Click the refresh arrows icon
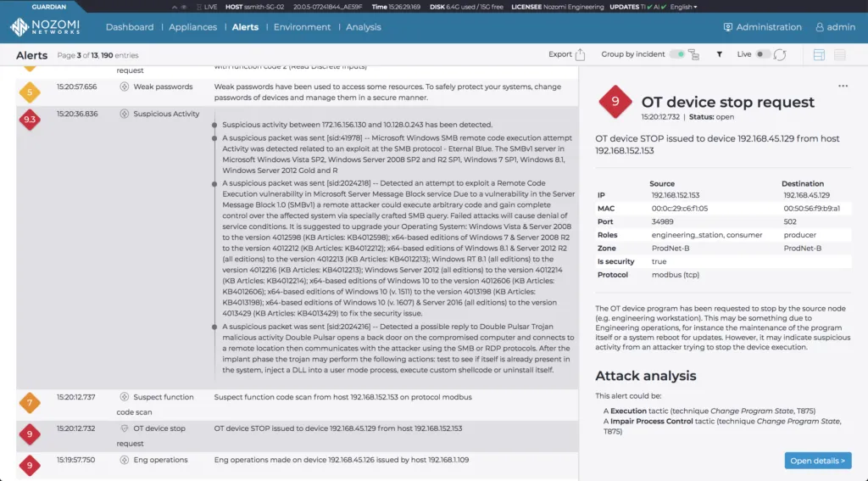The image size is (868, 481). tap(780, 54)
